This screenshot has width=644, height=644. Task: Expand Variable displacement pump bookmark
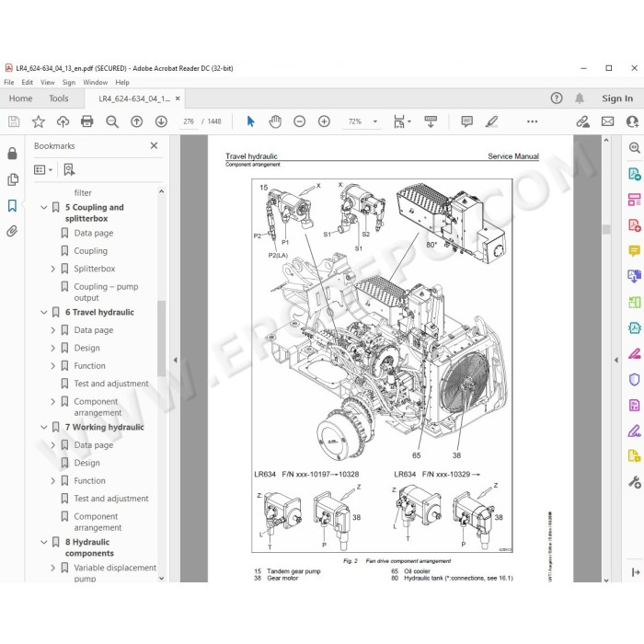click(x=53, y=568)
